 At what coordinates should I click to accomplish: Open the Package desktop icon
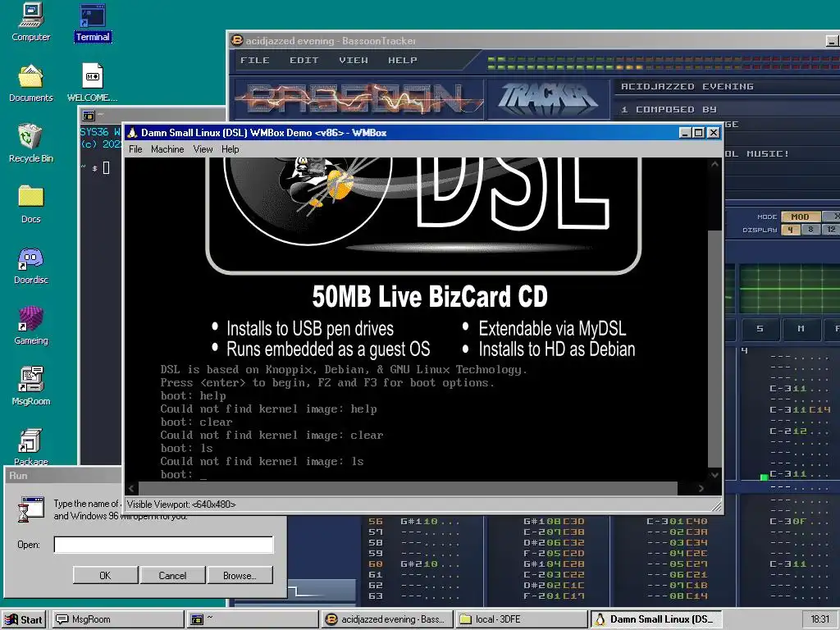(30, 447)
